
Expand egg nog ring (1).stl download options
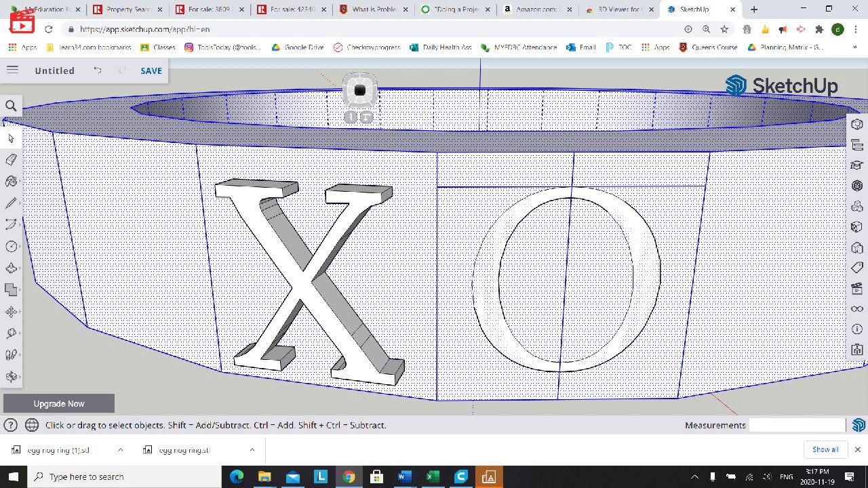[x=120, y=449]
